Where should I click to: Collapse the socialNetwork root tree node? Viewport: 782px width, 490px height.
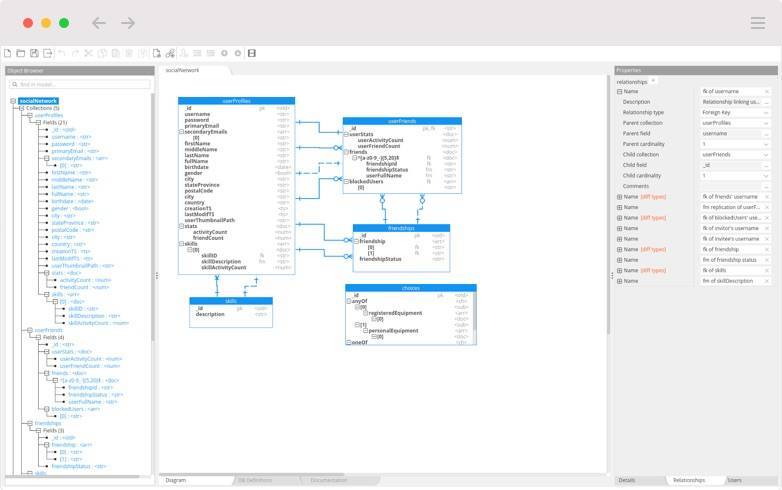(x=13, y=101)
